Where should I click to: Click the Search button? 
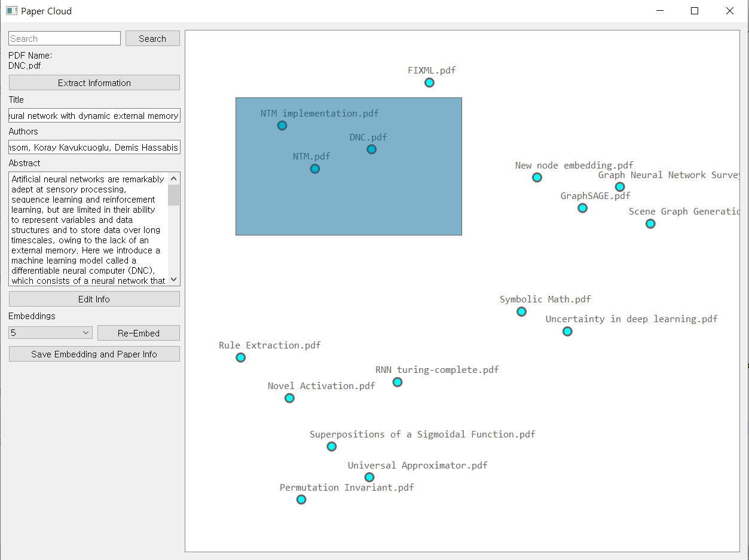pyautogui.click(x=152, y=38)
